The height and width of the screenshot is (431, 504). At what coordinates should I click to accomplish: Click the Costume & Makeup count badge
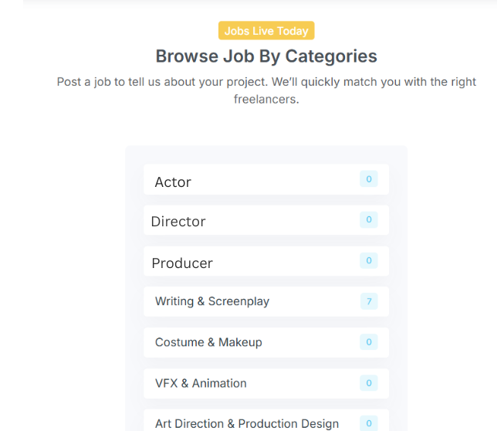(x=369, y=342)
